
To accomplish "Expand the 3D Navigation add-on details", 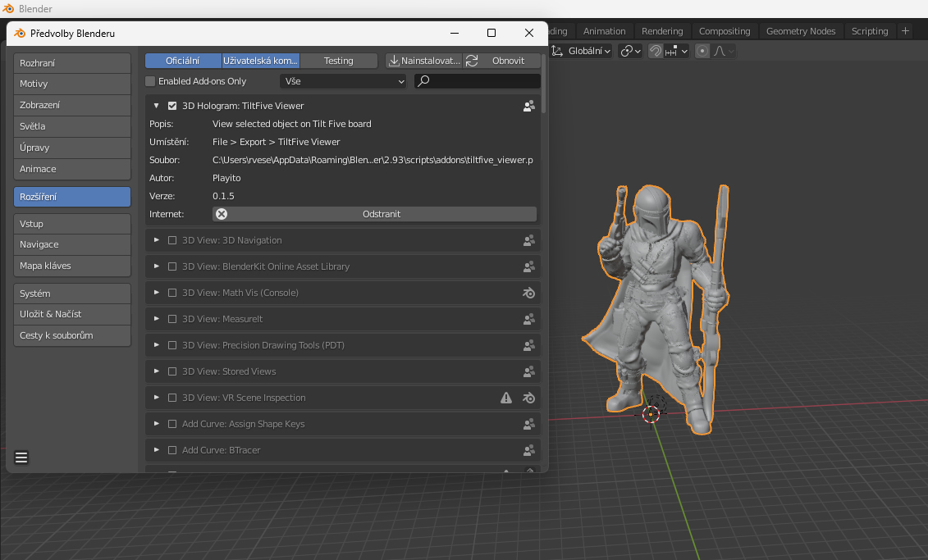I will point(156,241).
